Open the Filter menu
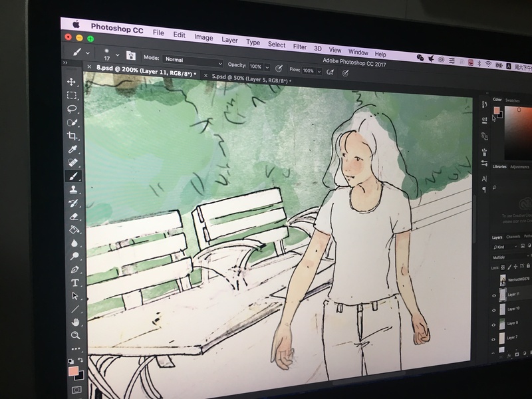 pos(300,47)
